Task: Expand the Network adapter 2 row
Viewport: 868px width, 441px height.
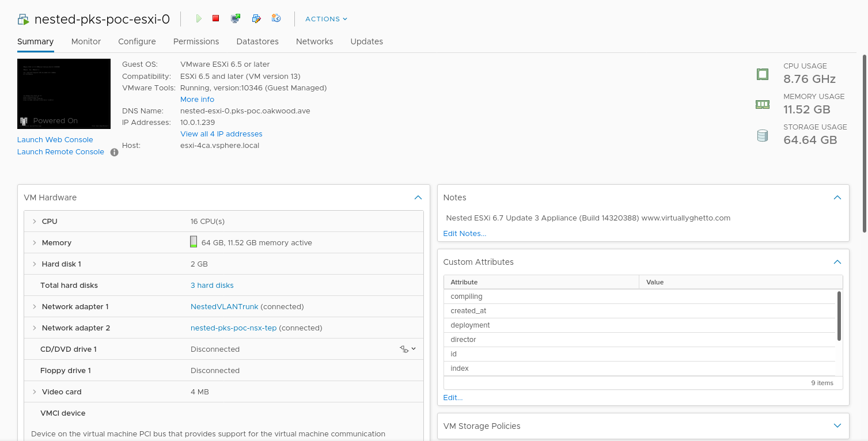Action: tap(34, 328)
